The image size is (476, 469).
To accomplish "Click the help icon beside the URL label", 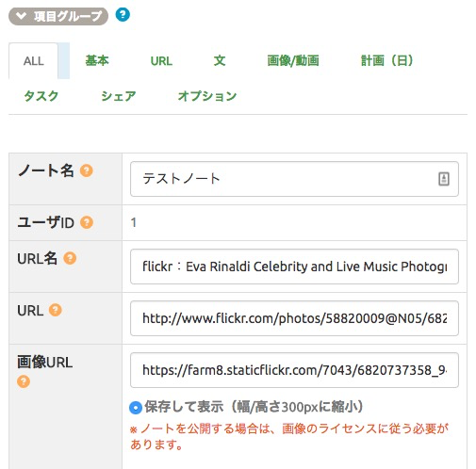I will click(56, 310).
